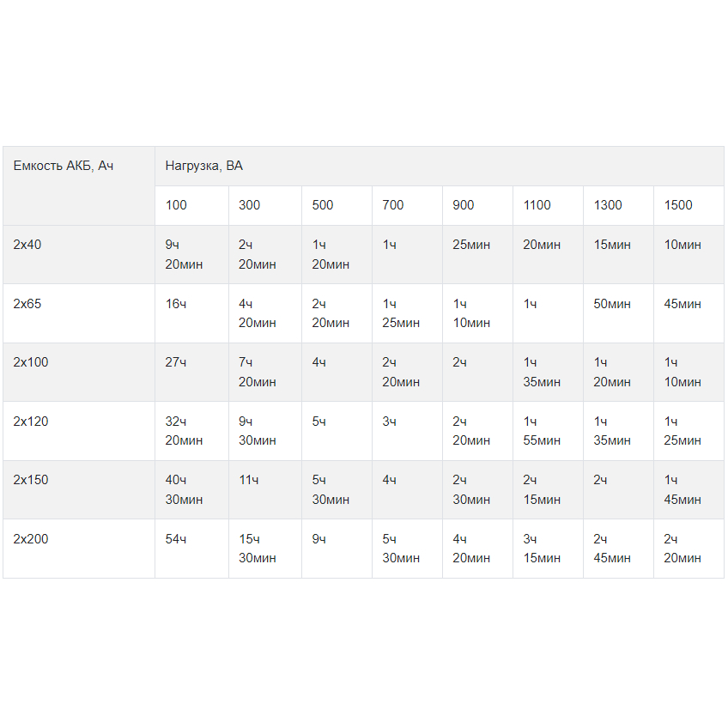Click the 2x100 battery row label
The image size is (728, 728).
click(x=79, y=373)
